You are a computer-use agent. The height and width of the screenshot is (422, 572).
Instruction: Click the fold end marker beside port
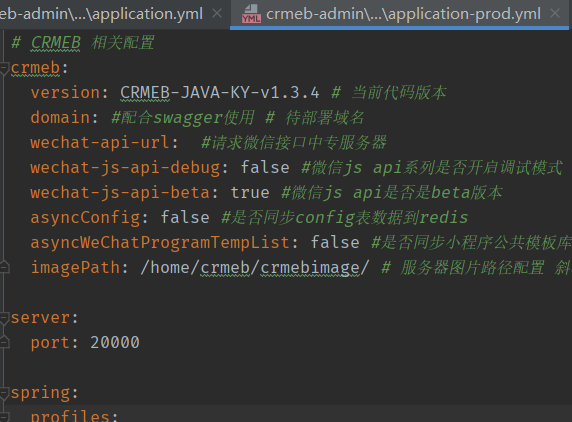4,342
